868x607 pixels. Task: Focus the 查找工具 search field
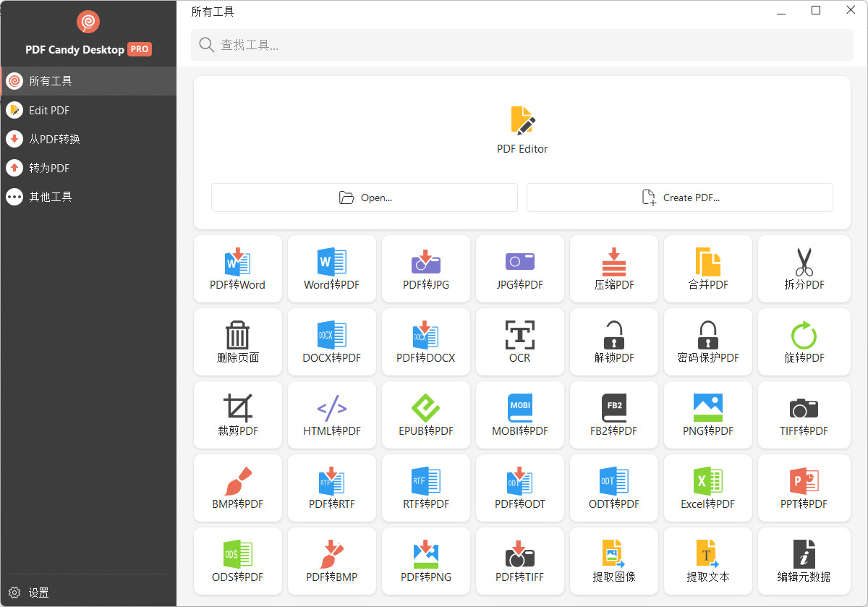coord(522,45)
